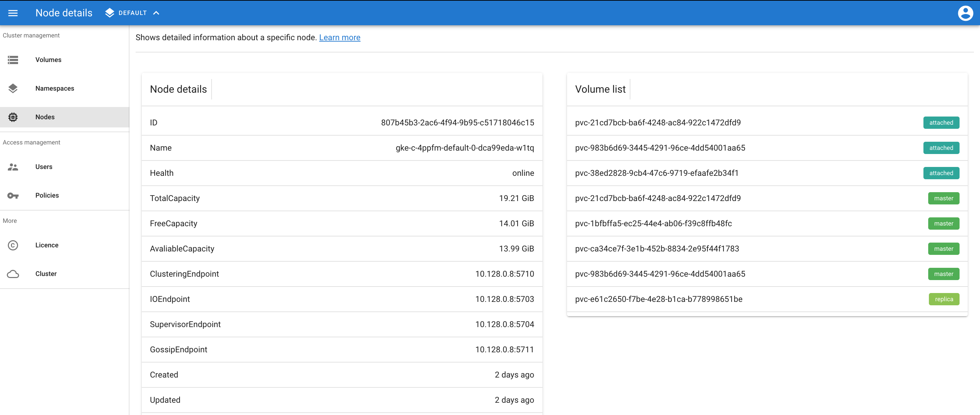Screen dimensions: 980x415
Task: Click the Policies key icon
Action: (13, 196)
